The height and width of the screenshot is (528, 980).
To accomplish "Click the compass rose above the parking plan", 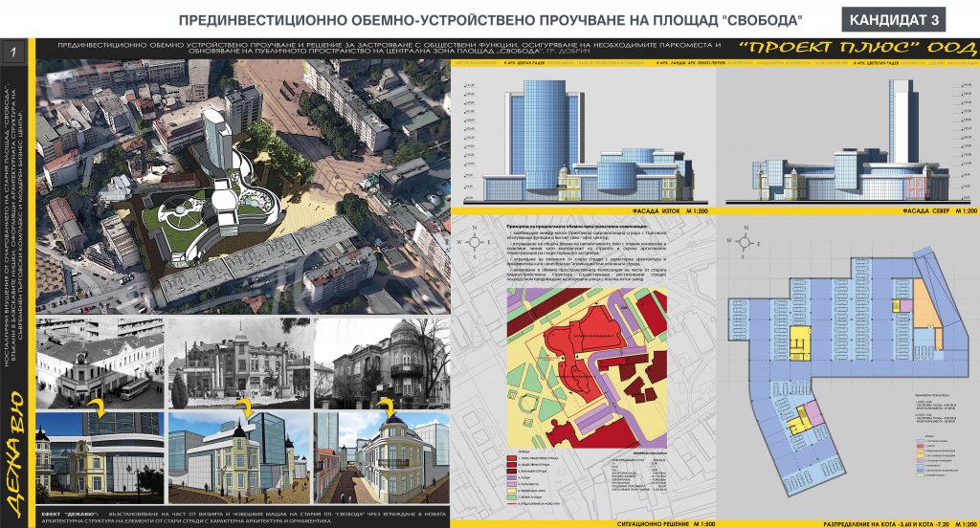I will coord(743,242).
